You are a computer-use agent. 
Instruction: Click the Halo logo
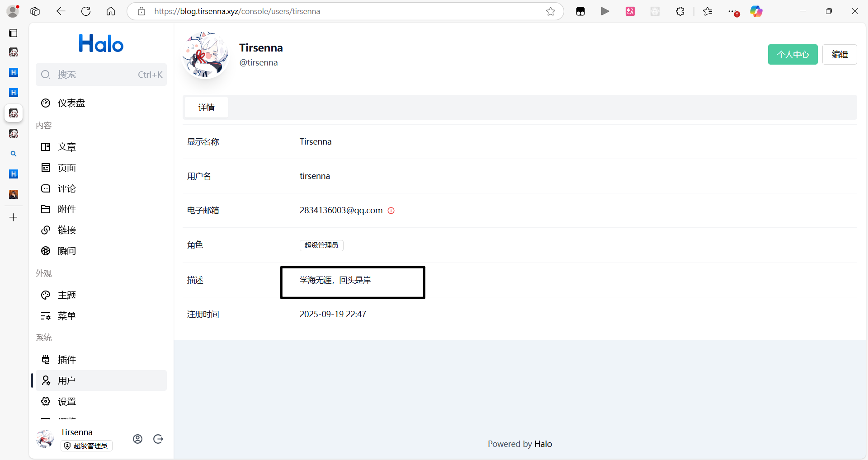click(101, 44)
